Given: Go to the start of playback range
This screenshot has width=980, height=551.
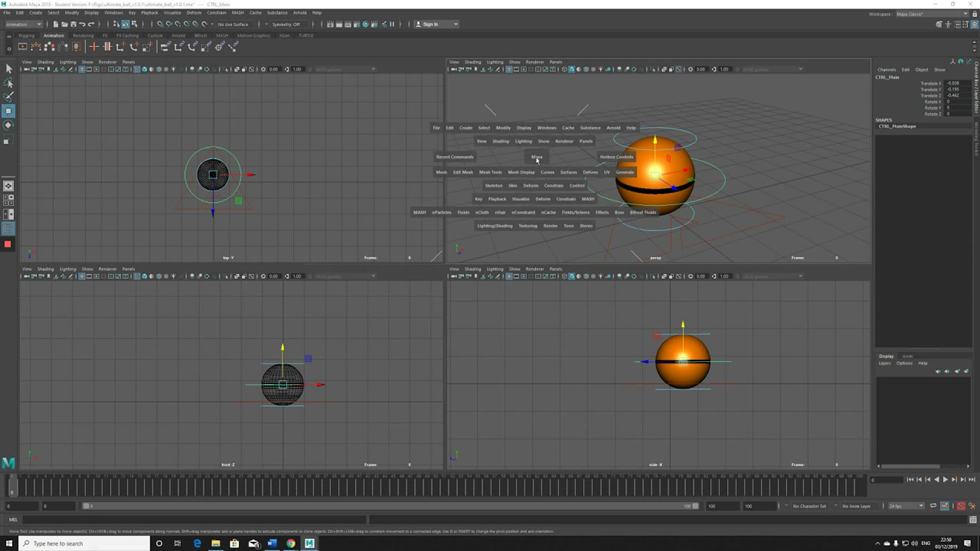Looking at the screenshot, I should point(910,480).
